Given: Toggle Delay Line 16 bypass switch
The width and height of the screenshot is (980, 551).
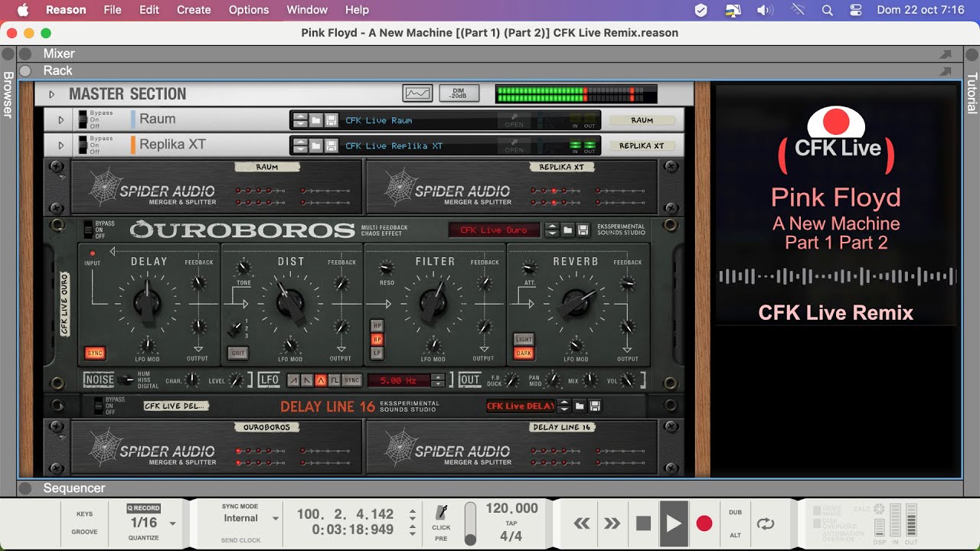Looking at the screenshot, I should [99, 406].
